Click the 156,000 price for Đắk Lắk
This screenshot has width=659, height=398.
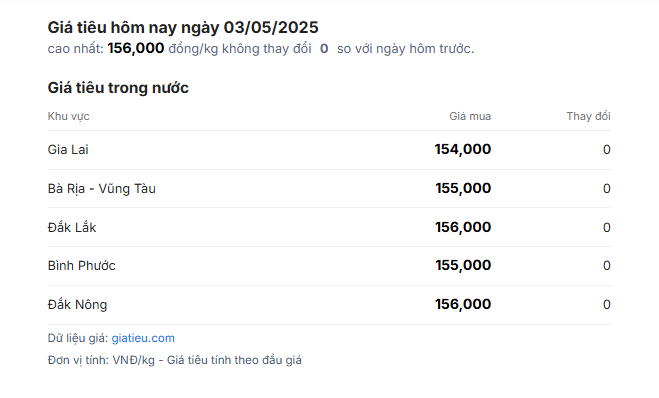click(x=463, y=227)
